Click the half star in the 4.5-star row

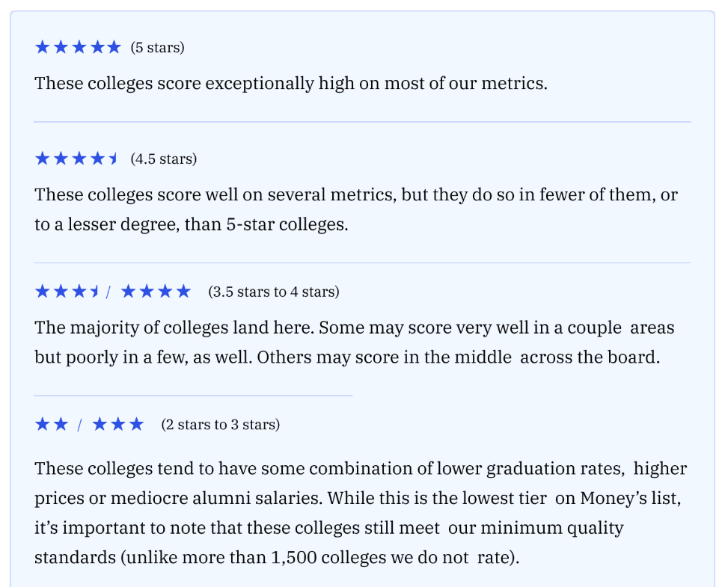coord(114,159)
